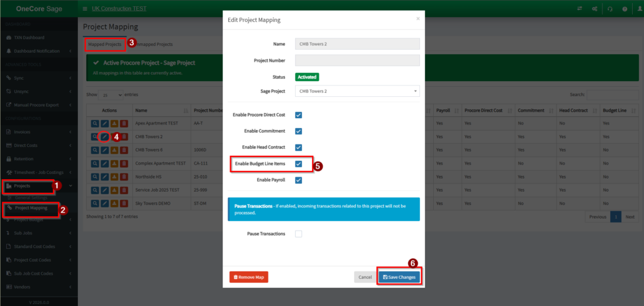Close the Edit Project Mapping dialog with X
644x306 pixels.
point(418,19)
